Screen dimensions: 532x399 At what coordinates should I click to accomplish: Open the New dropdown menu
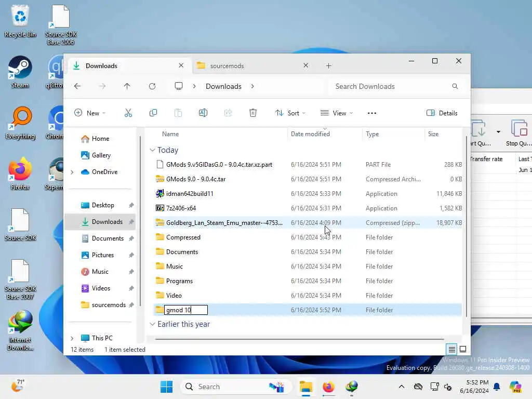pyautogui.click(x=90, y=113)
